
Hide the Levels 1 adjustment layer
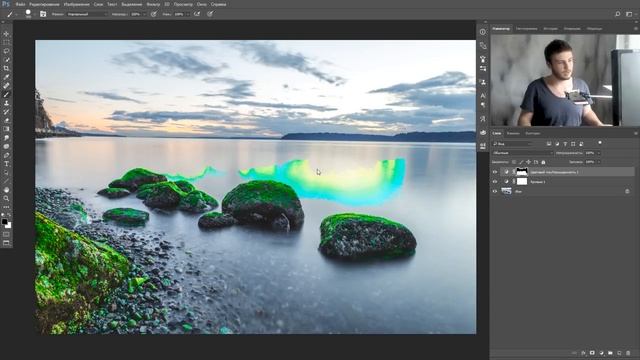pyautogui.click(x=495, y=182)
